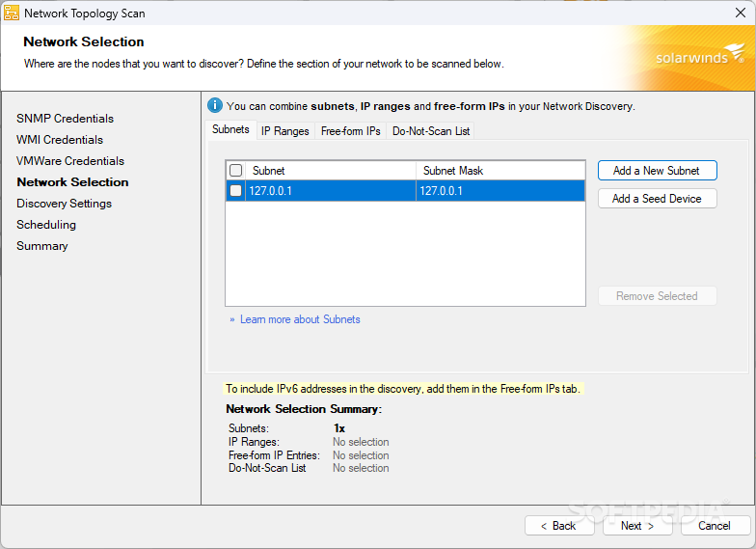Select WMI Credentials step in sidebar
Screen dimensions: 756x549
pos(60,139)
